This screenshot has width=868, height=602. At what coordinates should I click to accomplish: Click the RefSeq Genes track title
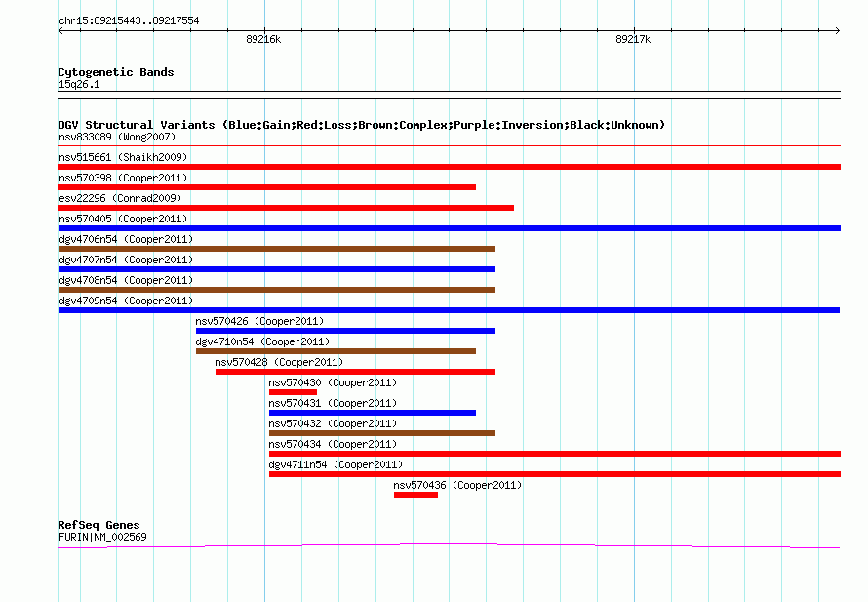99,525
